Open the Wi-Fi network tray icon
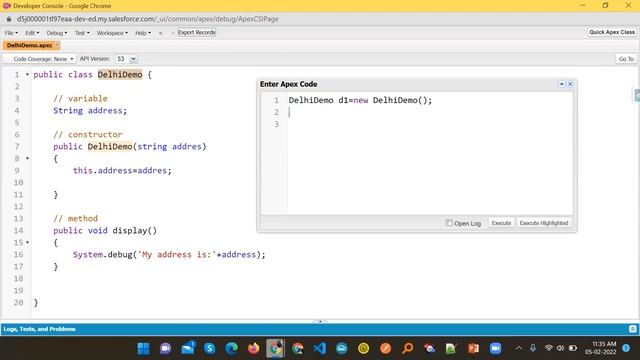 549,348
